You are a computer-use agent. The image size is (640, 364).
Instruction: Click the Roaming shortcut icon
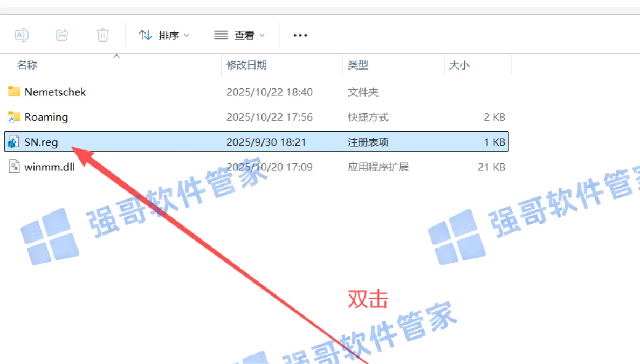14,117
